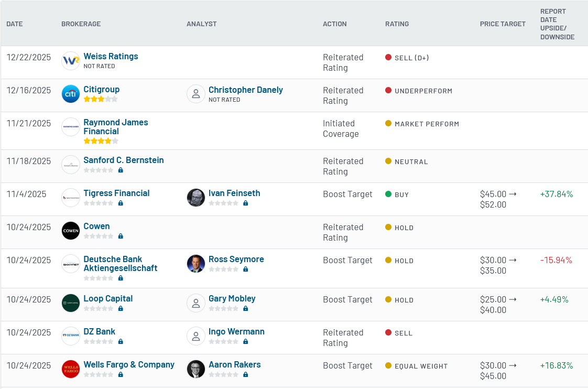
Task: Click the Sanford C. Bernstein logo
Action: point(71,165)
